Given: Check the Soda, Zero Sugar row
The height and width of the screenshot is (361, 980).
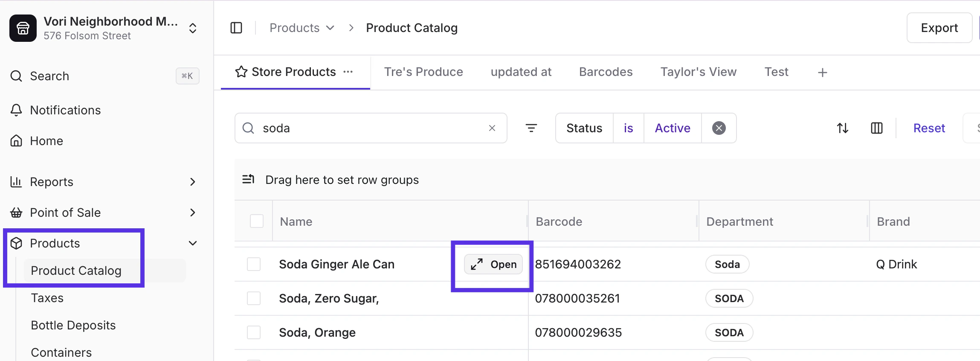Looking at the screenshot, I should (254, 298).
